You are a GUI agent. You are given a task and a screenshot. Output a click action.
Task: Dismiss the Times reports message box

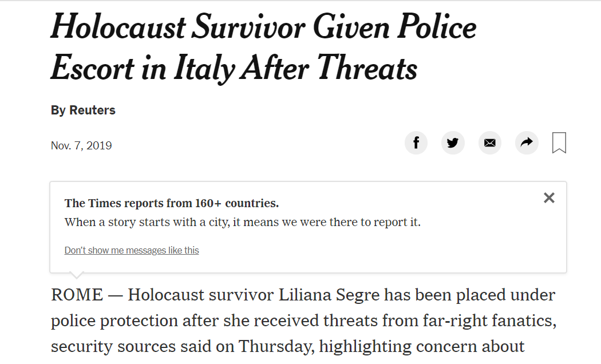tap(549, 197)
